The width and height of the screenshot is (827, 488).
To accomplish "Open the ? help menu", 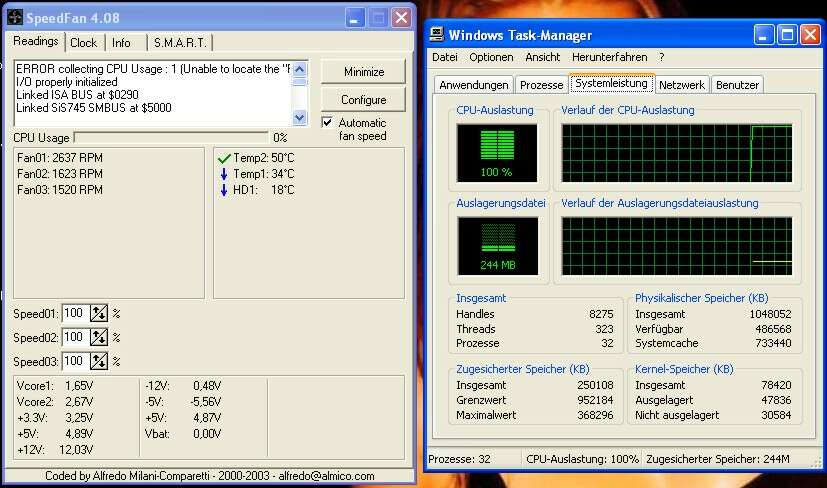I will coord(661,57).
